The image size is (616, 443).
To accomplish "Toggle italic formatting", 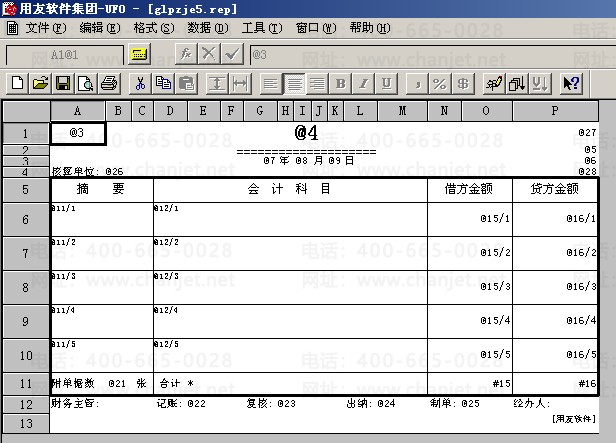I will (x=363, y=83).
